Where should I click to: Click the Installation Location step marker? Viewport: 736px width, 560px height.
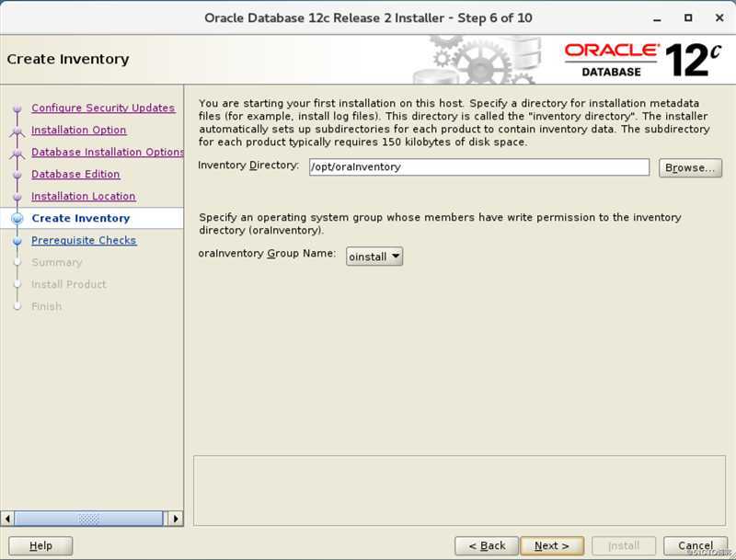click(17, 197)
